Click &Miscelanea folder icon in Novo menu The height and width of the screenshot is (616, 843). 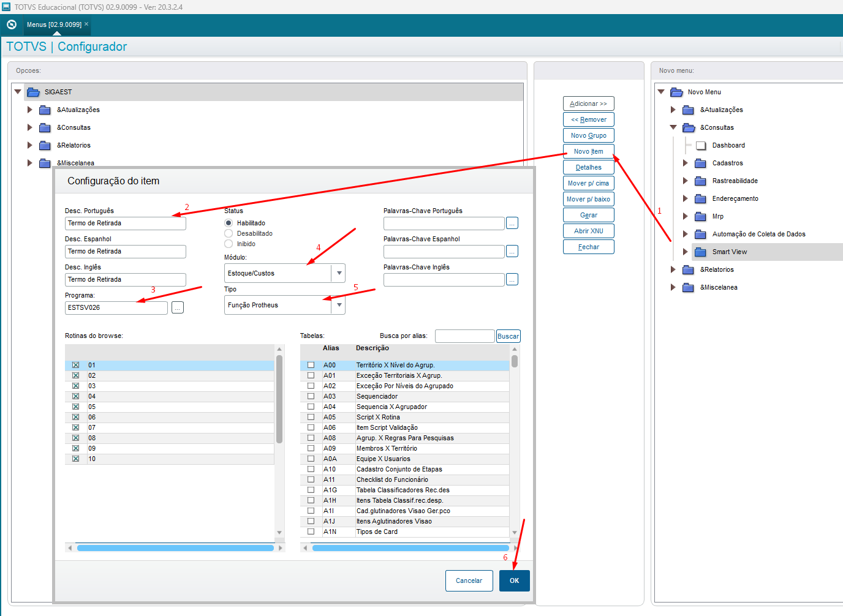[689, 287]
